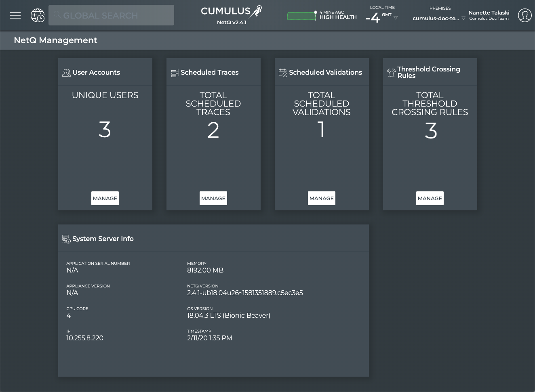Focus the Global Search field
The image size is (535, 392).
point(111,15)
